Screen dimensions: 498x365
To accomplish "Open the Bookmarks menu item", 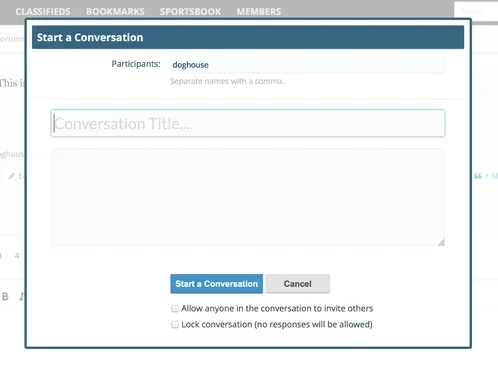I will click(x=115, y=12).
